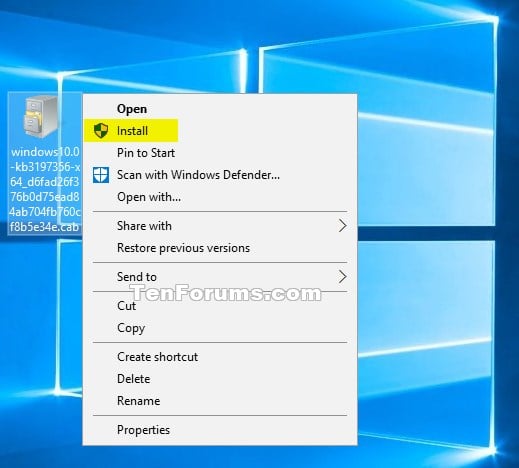Cut the selected cab file
Image resolution: width=519 pixels, height=468 pixels.
coord(126,306)
